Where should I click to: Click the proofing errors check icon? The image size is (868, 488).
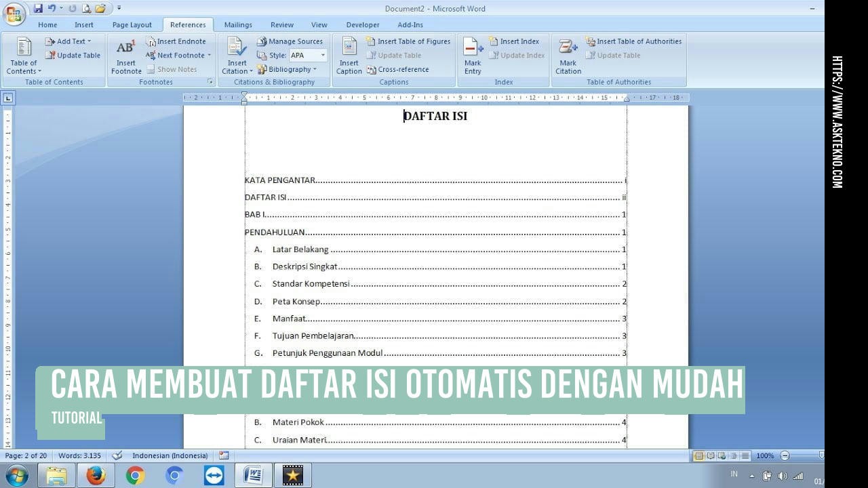pyautogui.click(x=117, y=455)
